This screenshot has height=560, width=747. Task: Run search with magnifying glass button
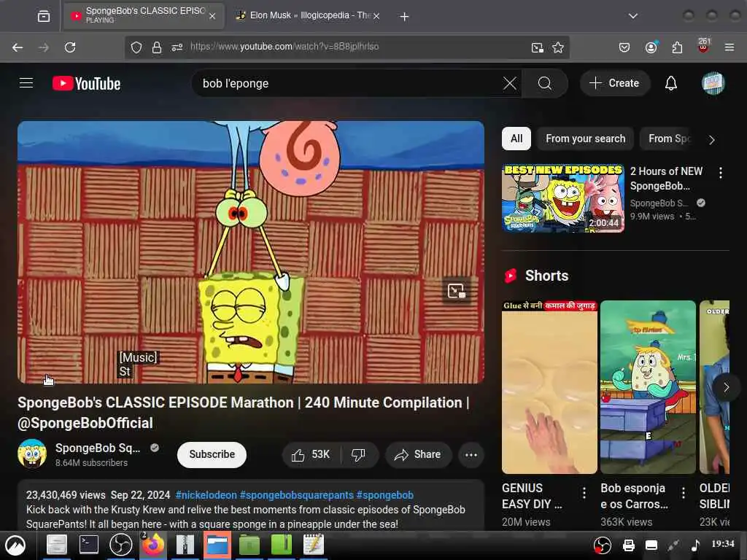pos(544,83)
